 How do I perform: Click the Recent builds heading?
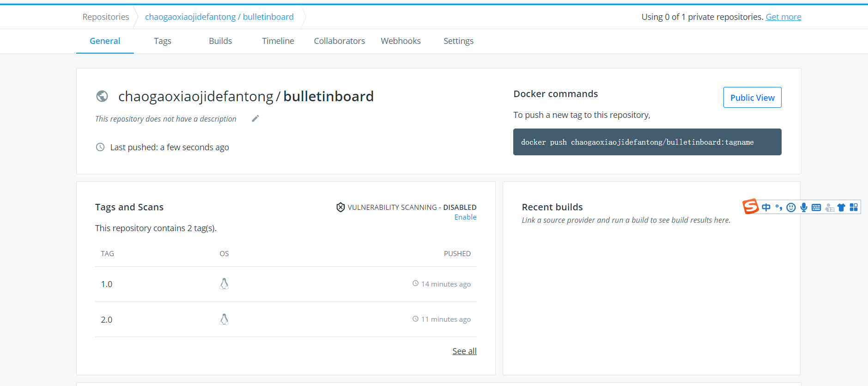(x=552, y=207)
